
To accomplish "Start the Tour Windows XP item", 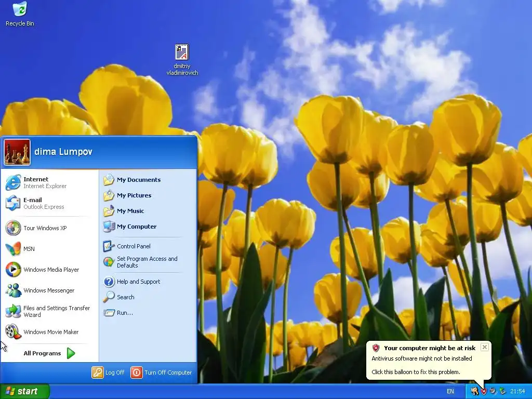I will click(49, 228).
